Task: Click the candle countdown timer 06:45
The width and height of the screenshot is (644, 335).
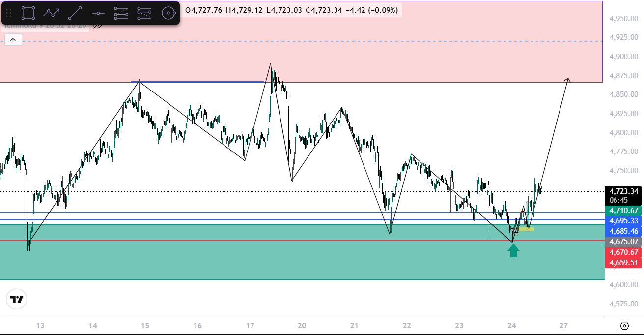Action: point(618,200)
